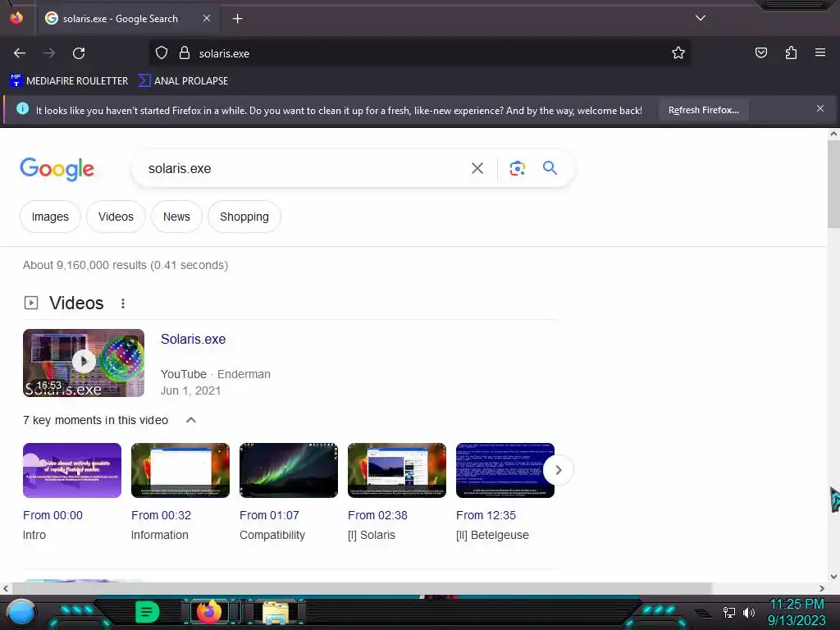
Task: Switch to the Videos results tab
Action: coord(116,217)
